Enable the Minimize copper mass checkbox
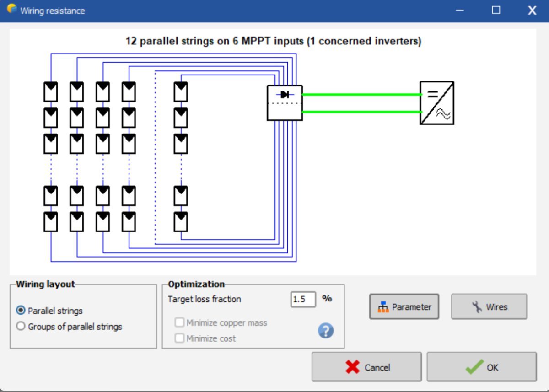 pos(179,323)
